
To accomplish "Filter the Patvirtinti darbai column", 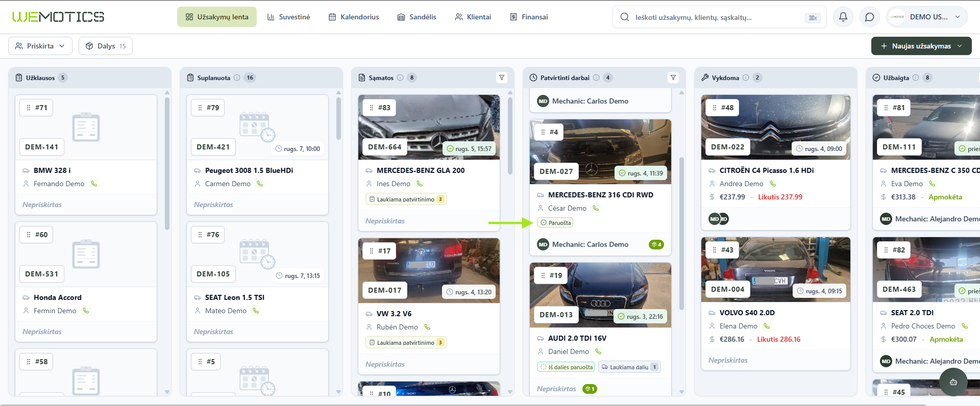I will click(673, 78).
